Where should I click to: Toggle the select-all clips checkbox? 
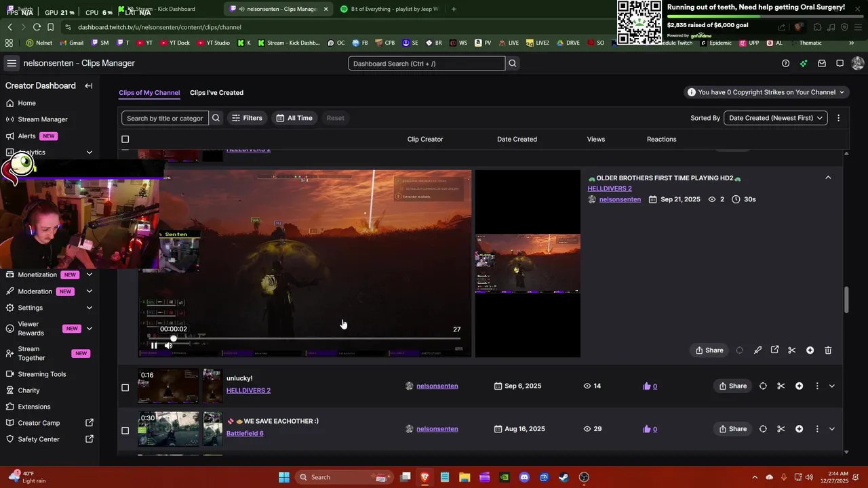[125, 140]
